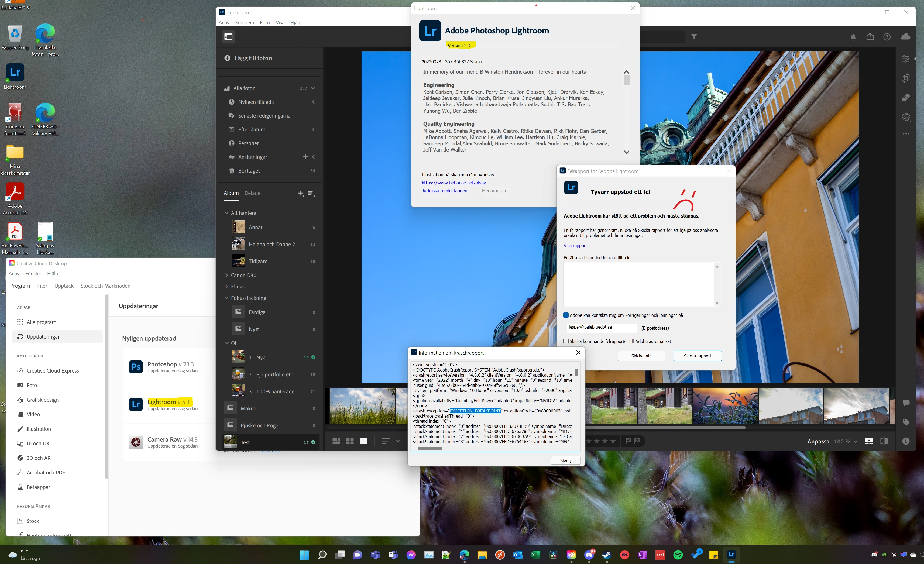Click the crash report horizontal scrollbar
This screenshot has width=924, height=564.
pos(430,448)
